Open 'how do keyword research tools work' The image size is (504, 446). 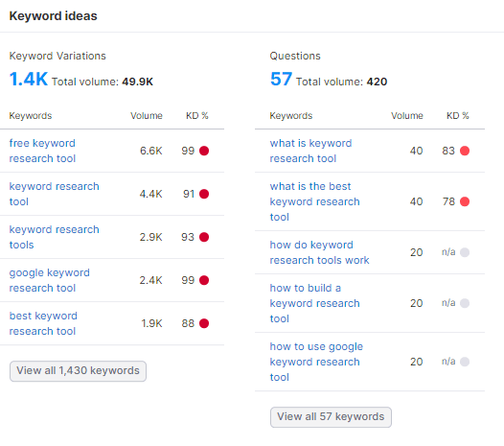pos(319,252)
